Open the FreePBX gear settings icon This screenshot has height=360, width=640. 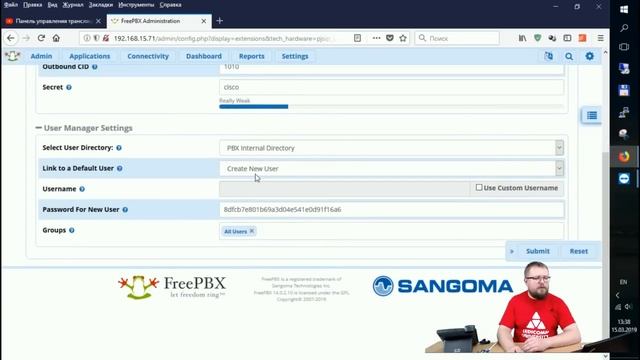click(590, 56)
